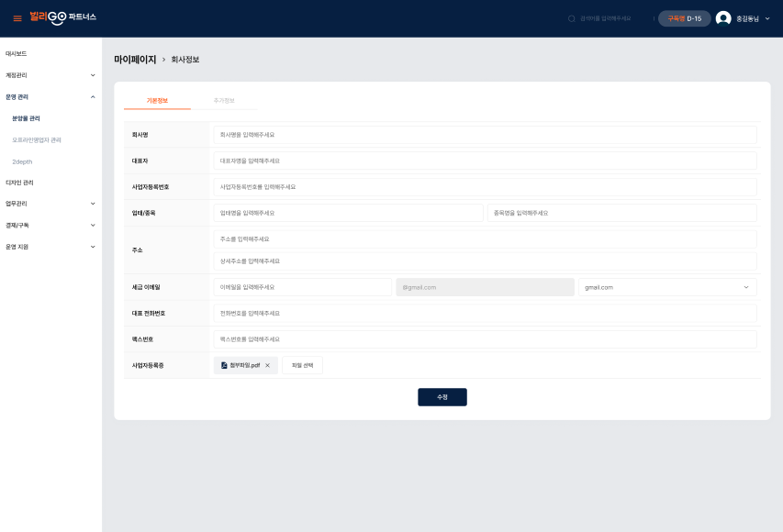
Task: Remove the attached 첨부파일.pdf file
Action: tap(268, 365)
